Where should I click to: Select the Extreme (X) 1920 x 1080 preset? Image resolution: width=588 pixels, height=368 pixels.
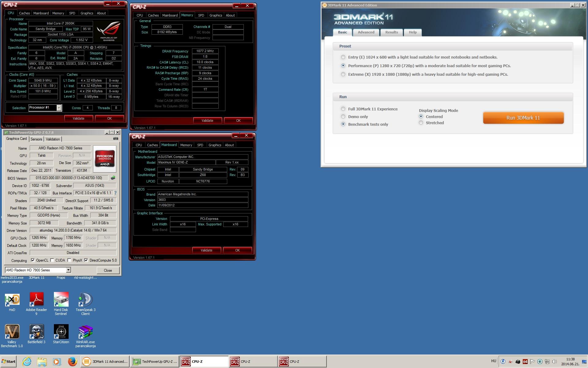click(x=343, y=74)
